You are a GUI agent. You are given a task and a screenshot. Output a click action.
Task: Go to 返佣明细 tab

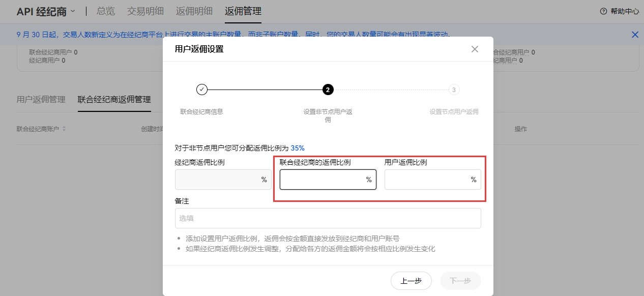tap(194, 11)
